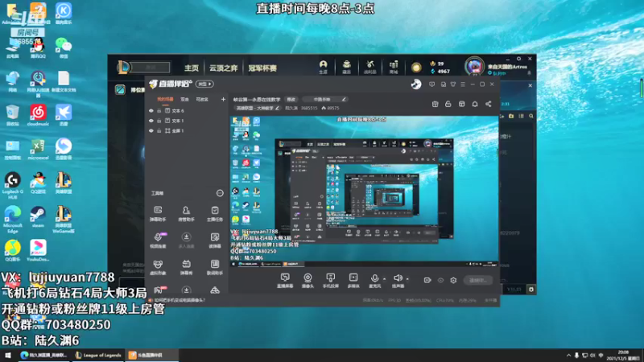
Task: Toggle the lock on 文本 1 layer
Action: (159, 121)
